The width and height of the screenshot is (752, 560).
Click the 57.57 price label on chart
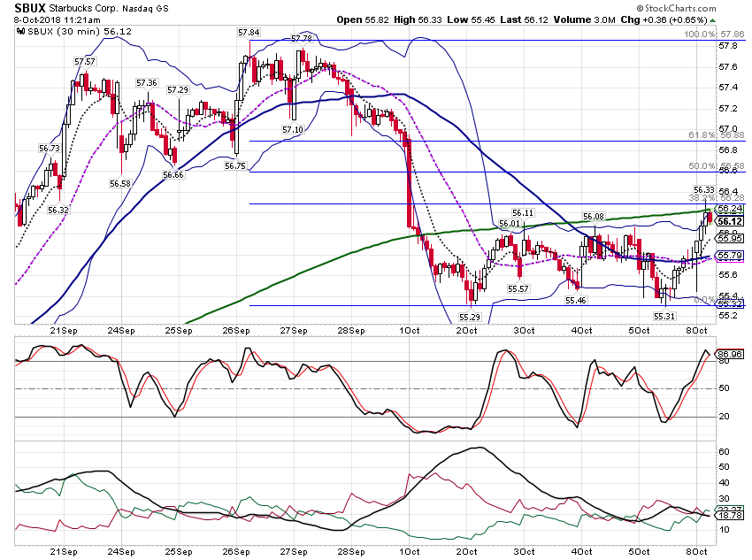tap(84, 61)
